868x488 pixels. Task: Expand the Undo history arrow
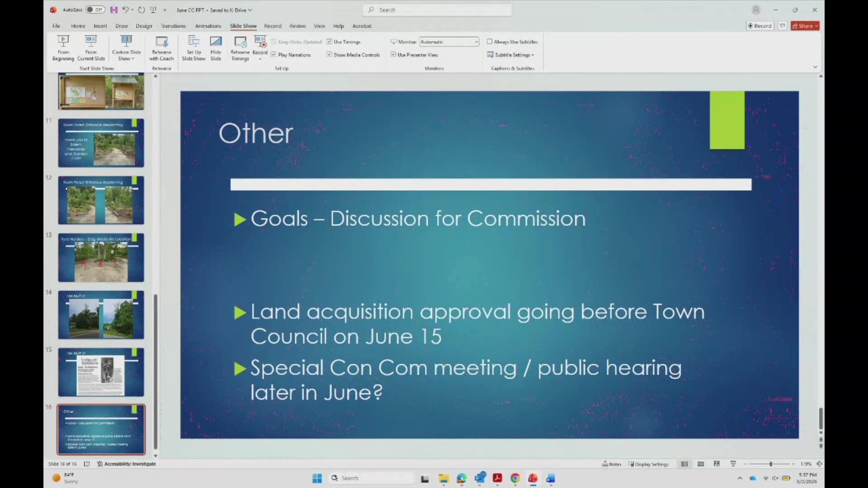click(x=132, y=9)
